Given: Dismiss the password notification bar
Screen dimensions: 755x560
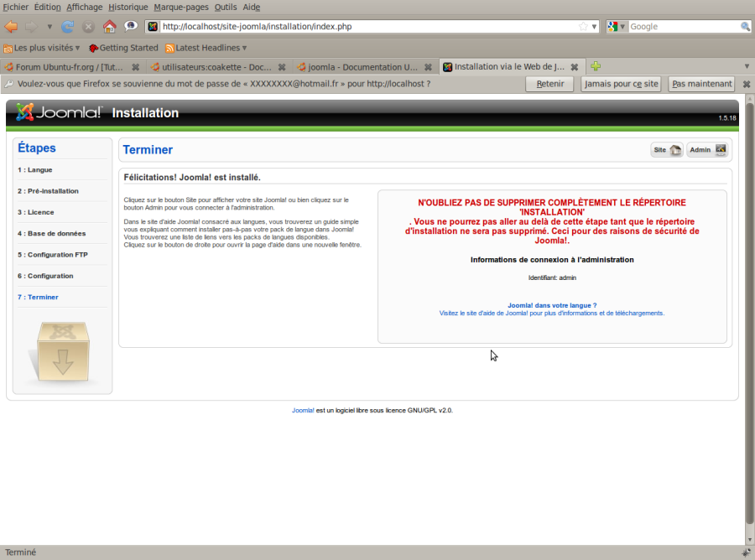Looking at the screenshot, I should tap(747, 84).
